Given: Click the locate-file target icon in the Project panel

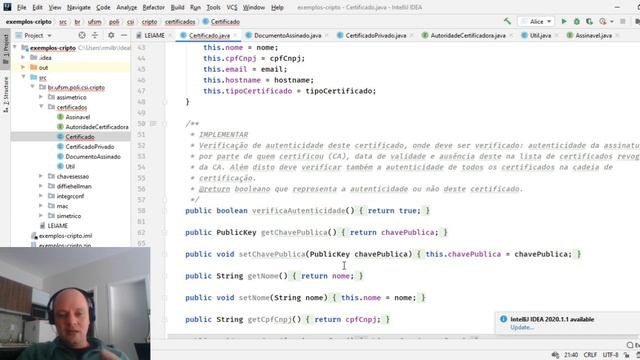Looking at the screenshot, I should pyautogui.click(x=82, y=36).
